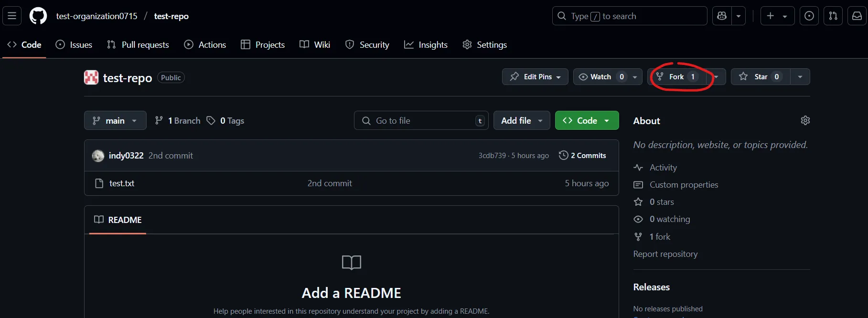The width and height of the screenshot is (868, 318).
Task: Open the main branch selector
Action: coord(115,120)
